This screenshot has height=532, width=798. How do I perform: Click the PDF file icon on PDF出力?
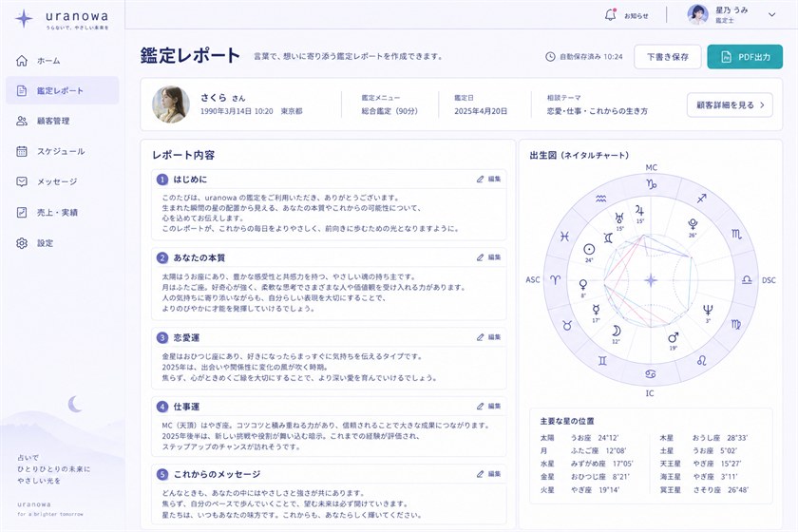click(x=726, y=57)
